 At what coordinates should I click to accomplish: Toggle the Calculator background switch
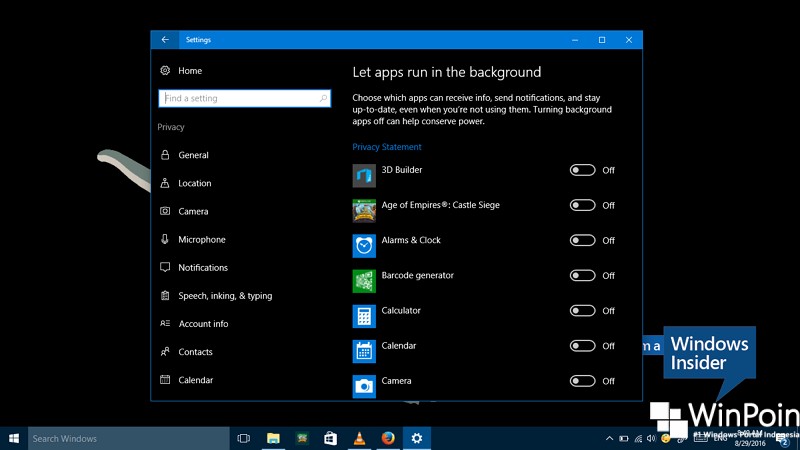(x=582, y=311)
